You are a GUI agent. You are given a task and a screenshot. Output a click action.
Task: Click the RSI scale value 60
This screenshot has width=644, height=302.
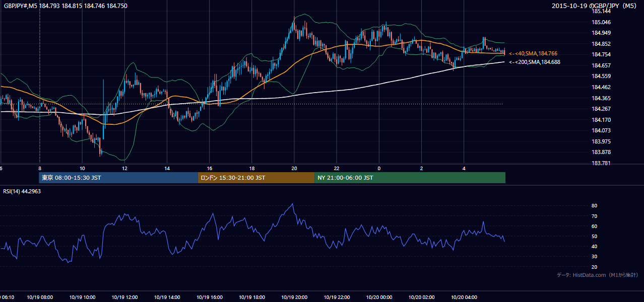(x=594, y=226)
